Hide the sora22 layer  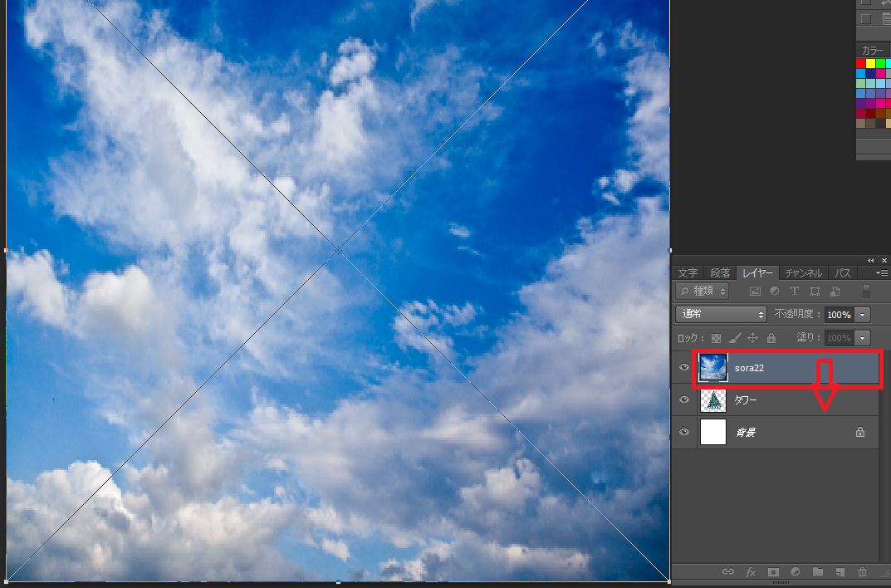tap(684, 367)
